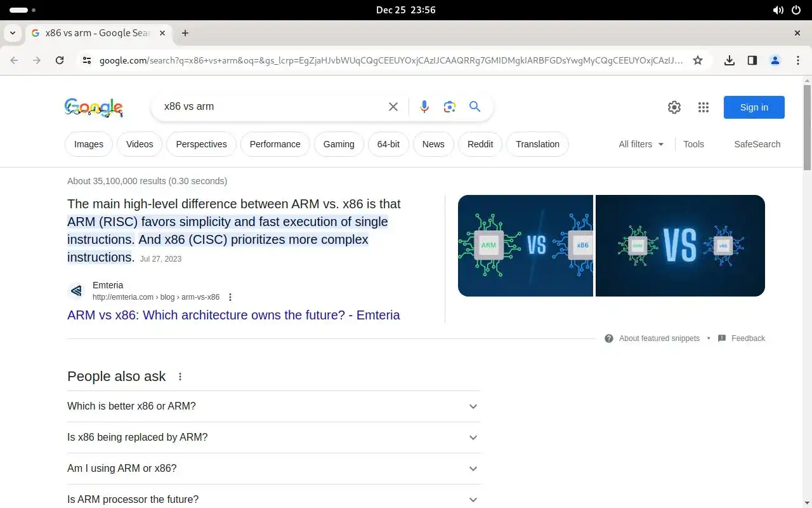The image size is (812, 508).
Task: Open the Chrome three-dot menu
Action: tap(798, 60)
